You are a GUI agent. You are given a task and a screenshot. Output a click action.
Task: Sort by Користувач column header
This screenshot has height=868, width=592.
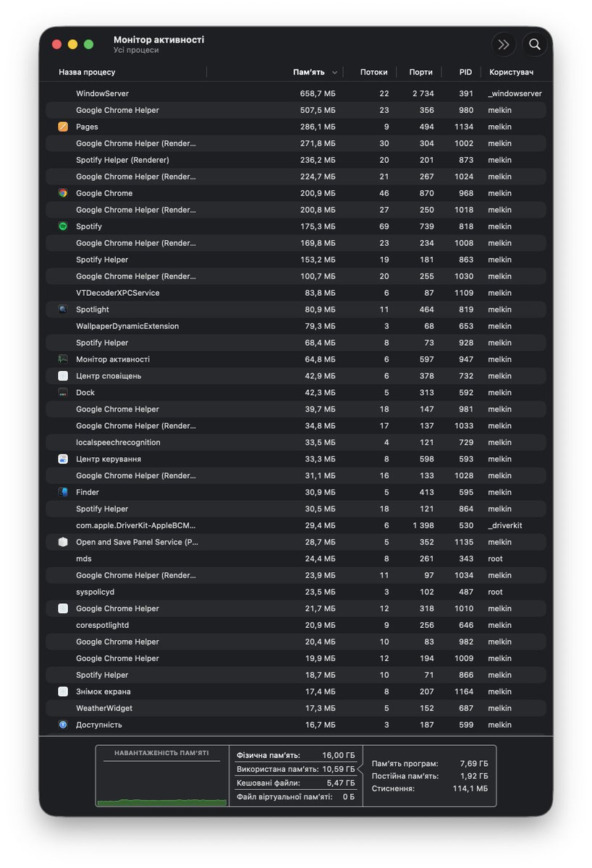click(x=511, y=72)
